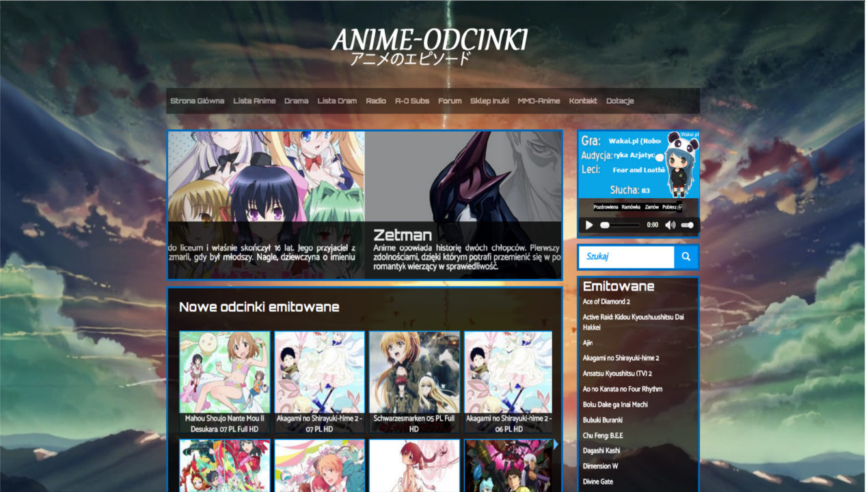Select A-O Subs menu item
Viewport: 868px width, 492px height.
click(412, 101)
